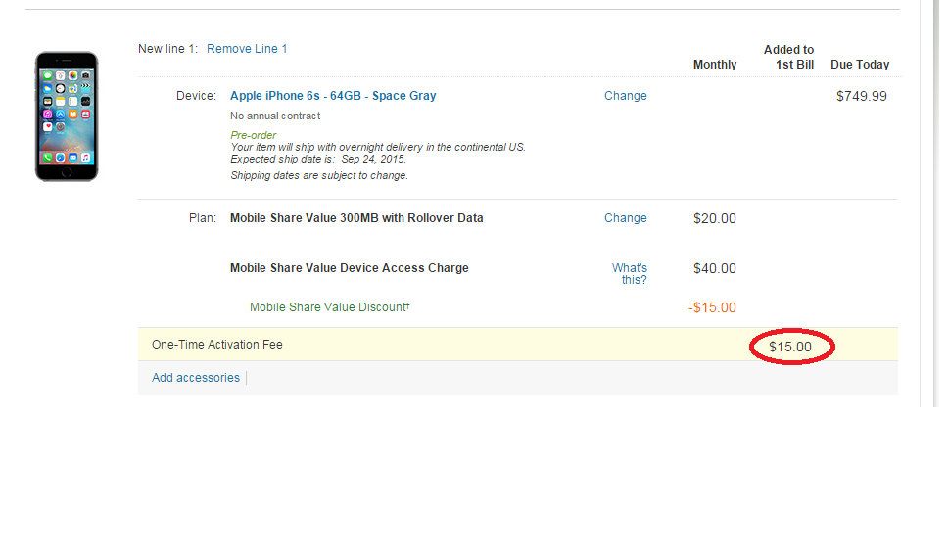Click the Added to 1st Bill header

coord(789,58)
